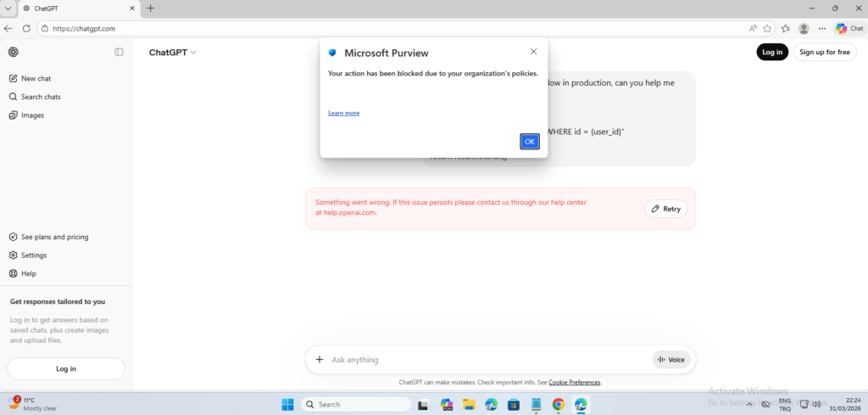
Task: Add page to favorites with star icon
Action: 767,28
